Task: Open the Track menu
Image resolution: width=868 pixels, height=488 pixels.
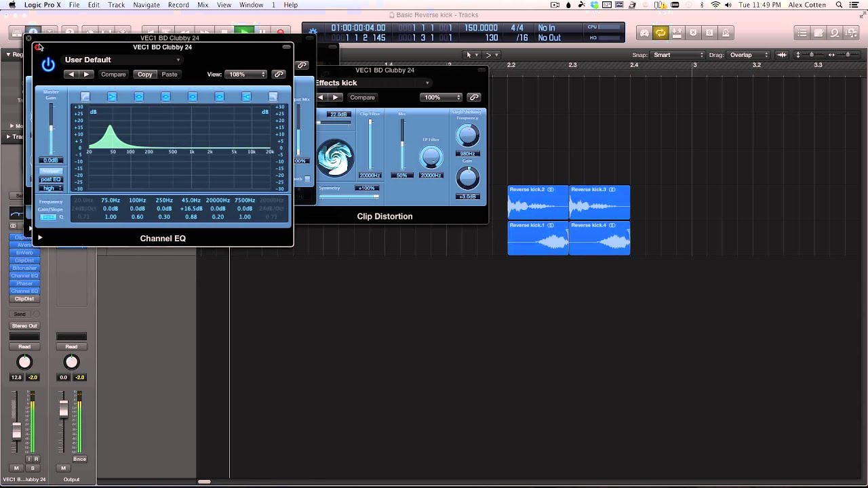Action: coord(117,5)
